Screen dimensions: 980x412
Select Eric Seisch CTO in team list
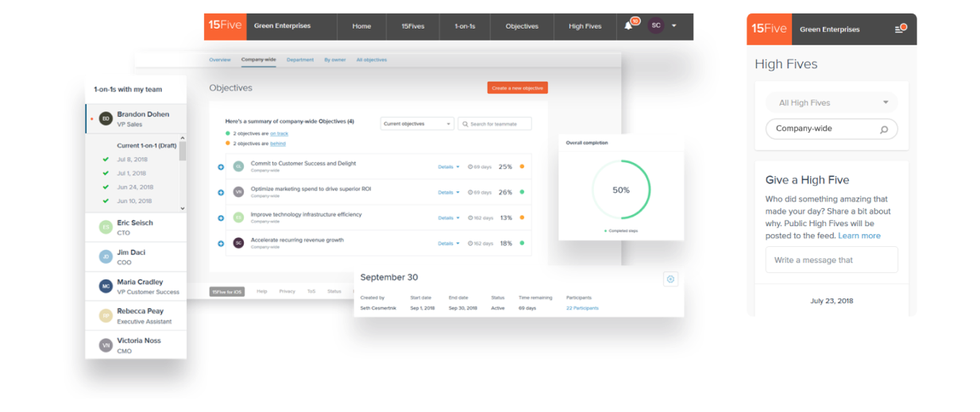click(136, 227)
